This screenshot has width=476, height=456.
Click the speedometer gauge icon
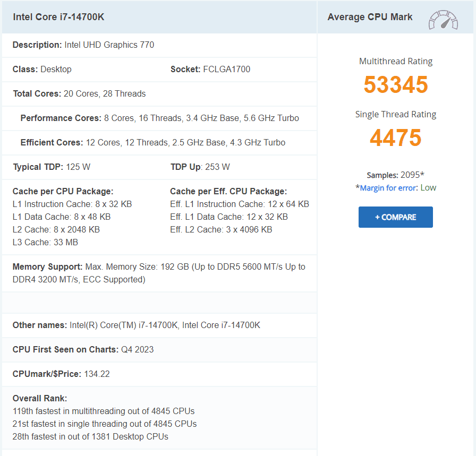(443, 20)
